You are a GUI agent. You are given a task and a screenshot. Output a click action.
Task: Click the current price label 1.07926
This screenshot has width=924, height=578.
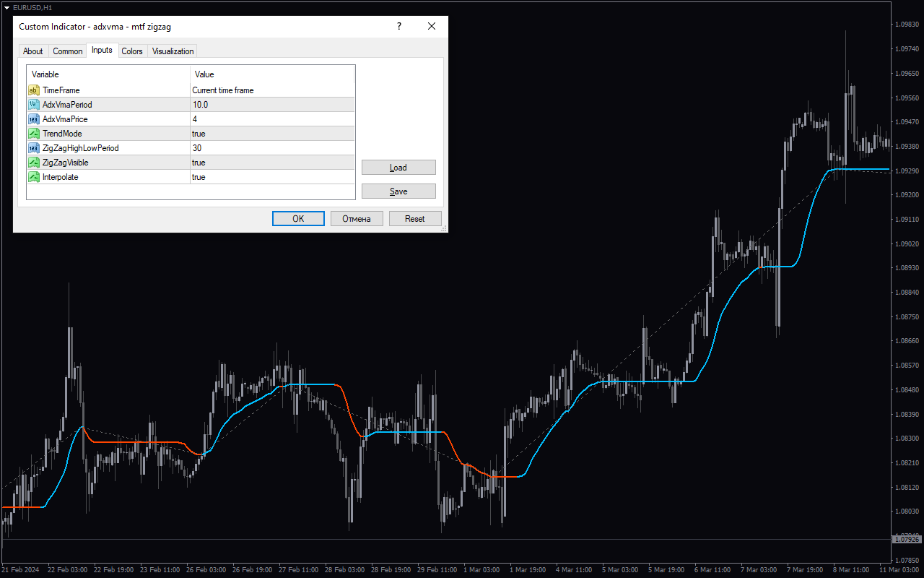(907, 539)
